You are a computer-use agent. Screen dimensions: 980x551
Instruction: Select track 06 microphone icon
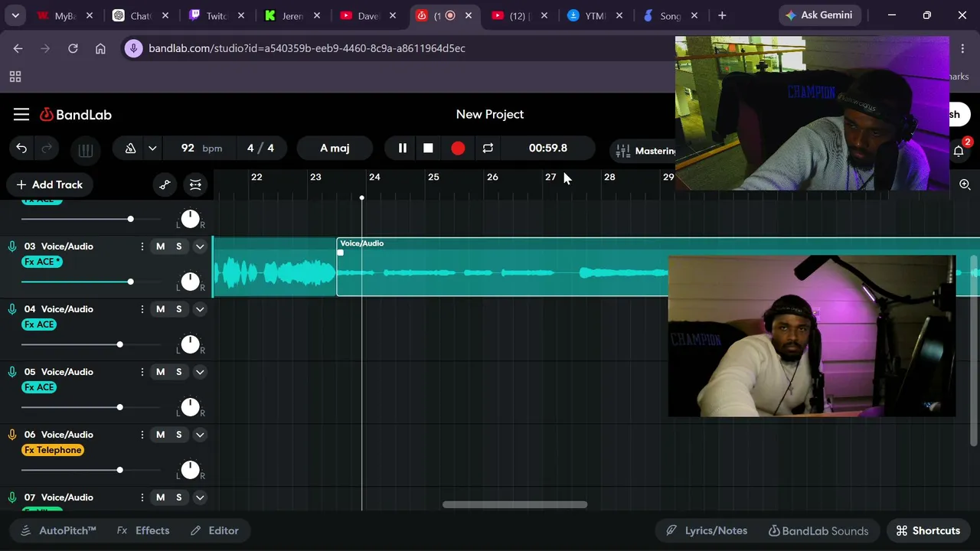click(x=12, y=435)
